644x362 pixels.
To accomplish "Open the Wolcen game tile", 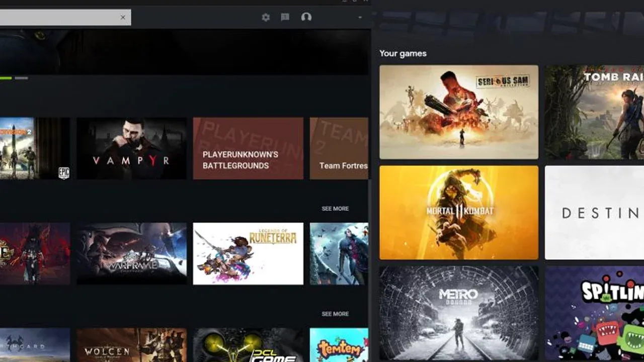I will point(131,345).
